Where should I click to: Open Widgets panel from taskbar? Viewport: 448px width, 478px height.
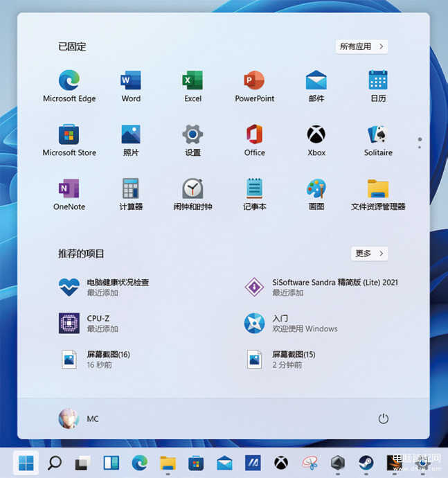(111, 463)
